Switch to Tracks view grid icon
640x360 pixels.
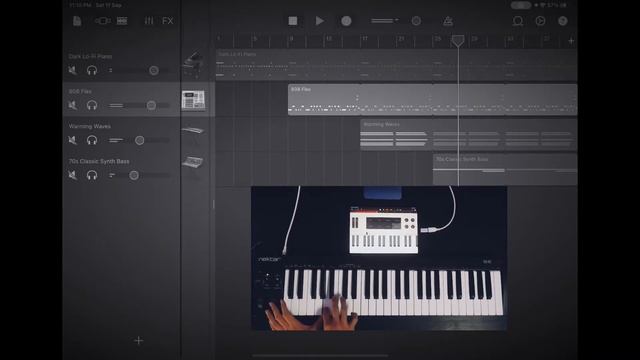tap(122, 21)
